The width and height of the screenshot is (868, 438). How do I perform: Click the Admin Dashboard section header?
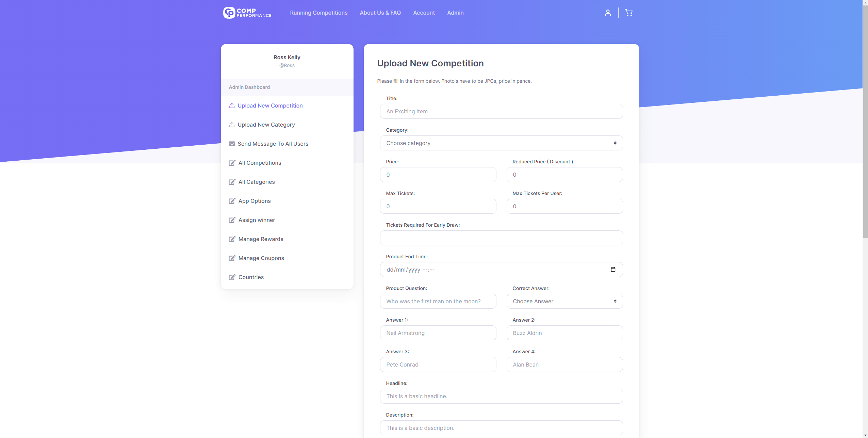249,87
